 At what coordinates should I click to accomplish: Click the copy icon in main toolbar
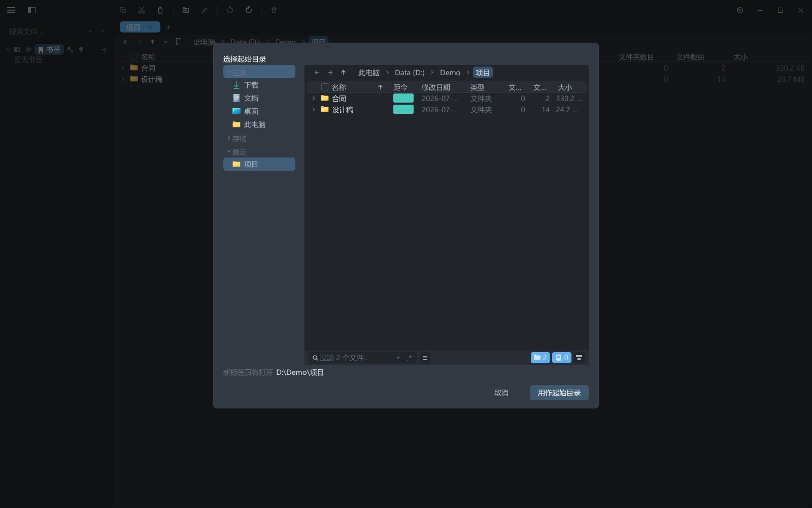[122, 10]
